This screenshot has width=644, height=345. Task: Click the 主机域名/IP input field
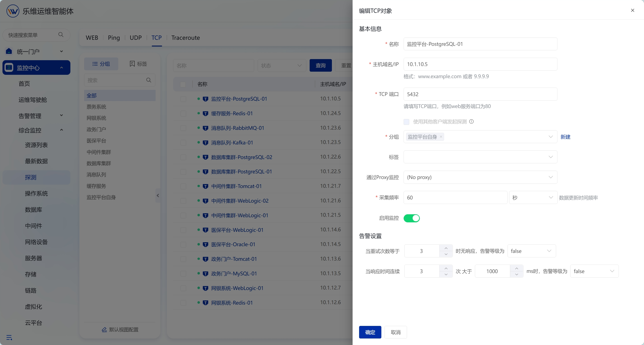[480, 64]
